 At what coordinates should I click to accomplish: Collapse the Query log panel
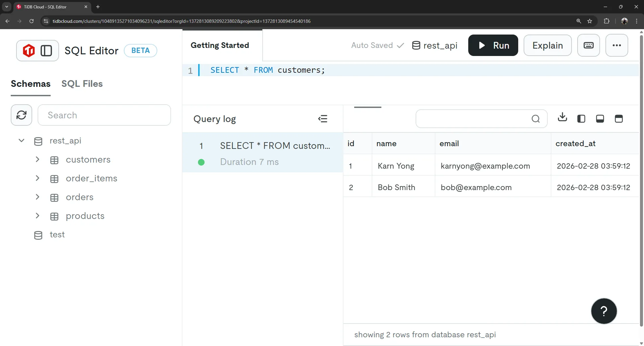coord(323,119)
